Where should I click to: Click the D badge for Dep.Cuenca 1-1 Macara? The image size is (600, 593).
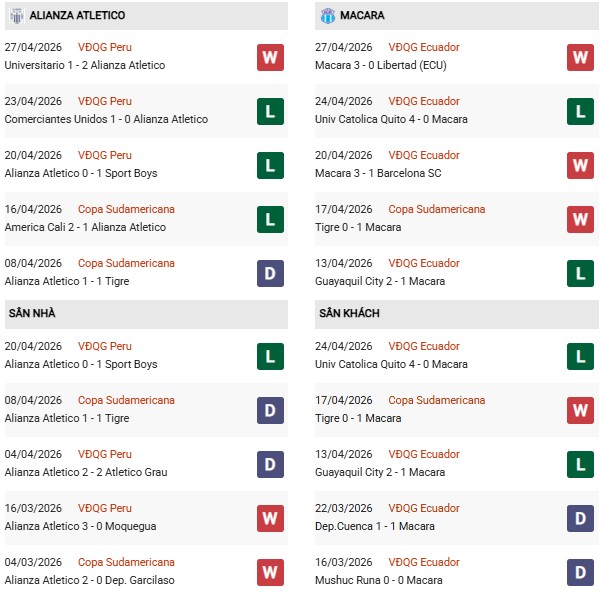click(580, 518)
